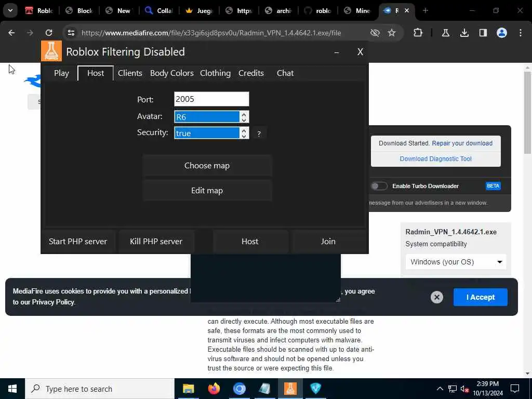Bookmark this page with the star icon

tap(392, 33)
